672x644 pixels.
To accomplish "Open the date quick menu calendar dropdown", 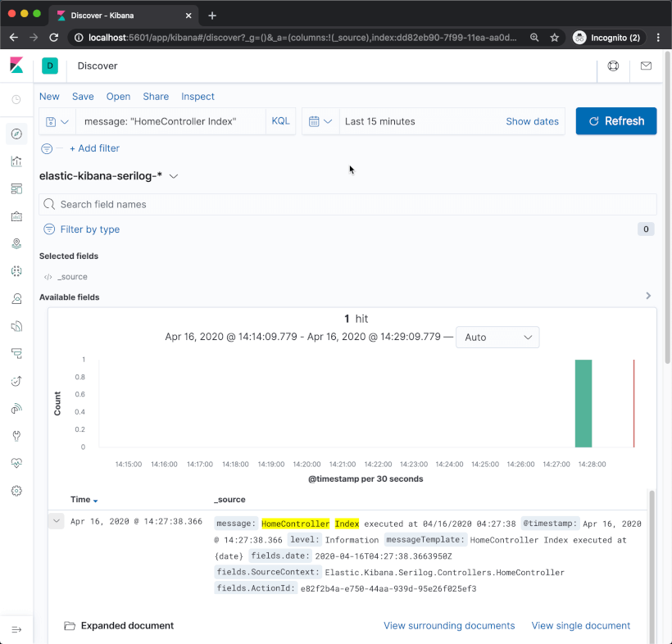I will click(x=320, y=122).
